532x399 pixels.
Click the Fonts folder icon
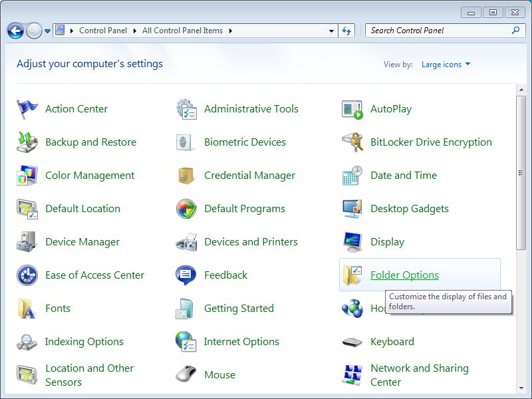[x=27, y=309]
